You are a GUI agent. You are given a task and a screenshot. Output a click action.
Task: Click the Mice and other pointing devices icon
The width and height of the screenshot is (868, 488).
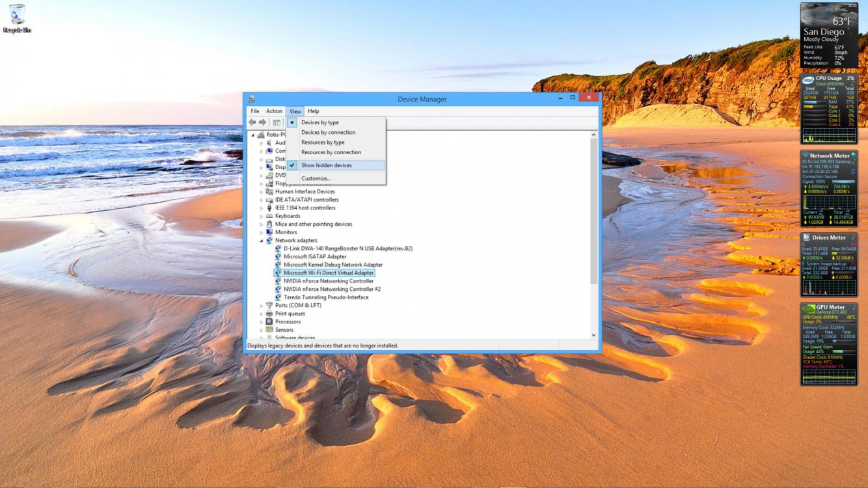269,224
